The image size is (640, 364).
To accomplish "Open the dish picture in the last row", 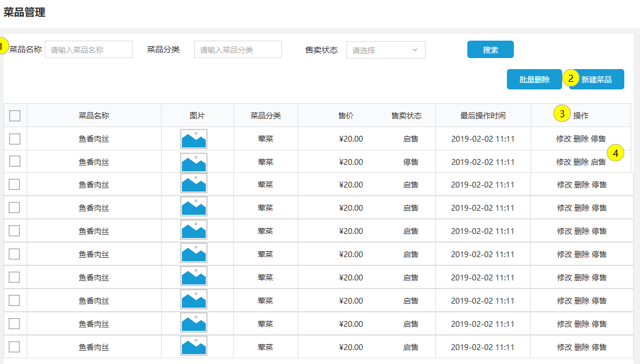I will 194,347.
